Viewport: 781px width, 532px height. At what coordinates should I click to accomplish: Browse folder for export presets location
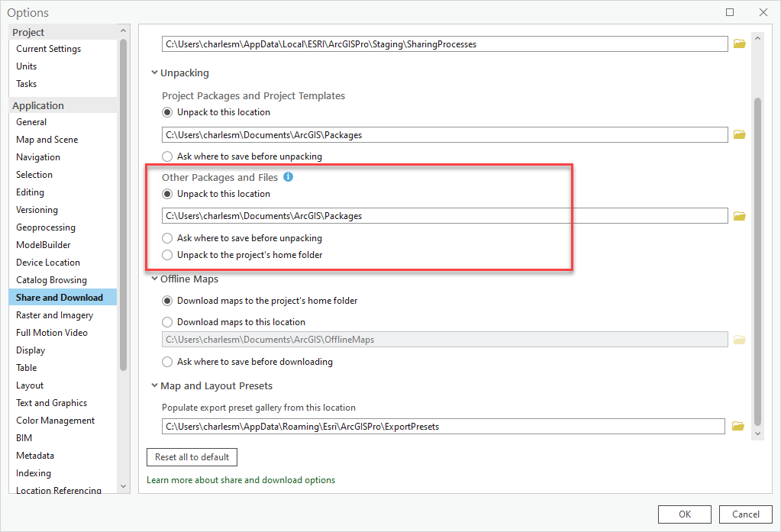point(737,426)
